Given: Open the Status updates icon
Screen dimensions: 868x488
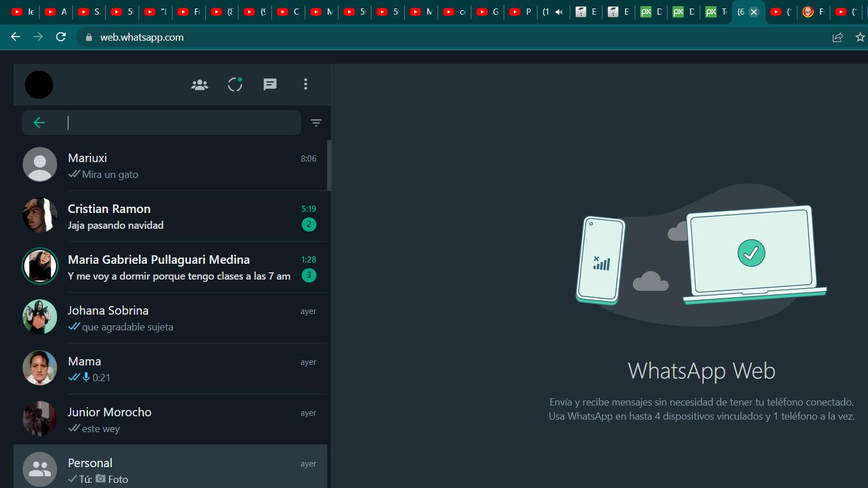Looking at the screenshot, I should (x=235, y=85).
